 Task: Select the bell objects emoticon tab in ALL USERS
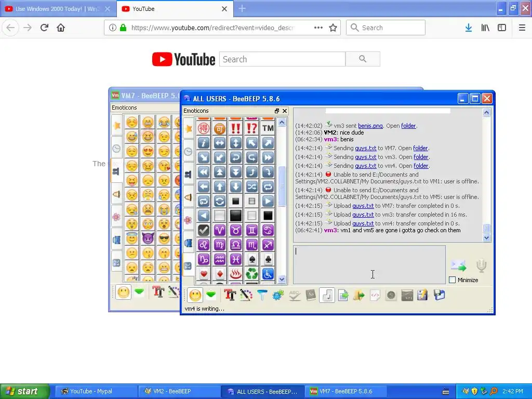(189, 197)
